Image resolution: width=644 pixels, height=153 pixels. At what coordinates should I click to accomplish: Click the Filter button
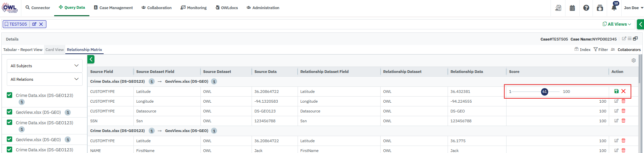click(601, 50)
